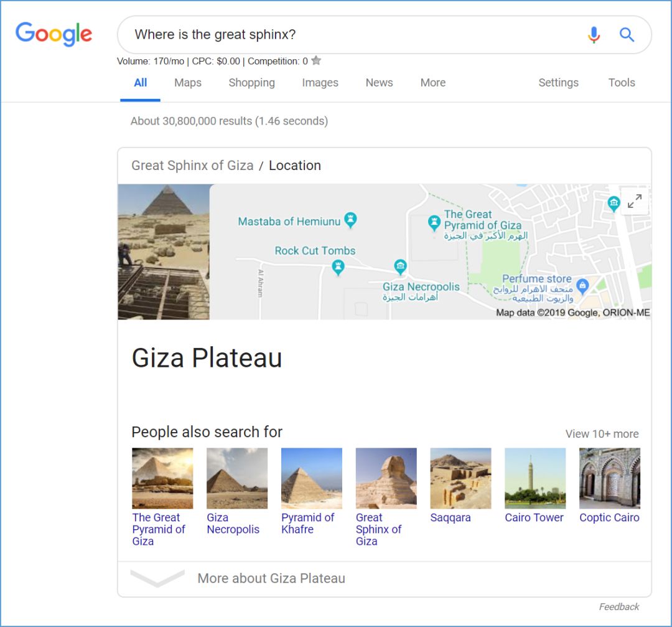
Task: Click the star icon beside Competition
Action: (316, 61)
